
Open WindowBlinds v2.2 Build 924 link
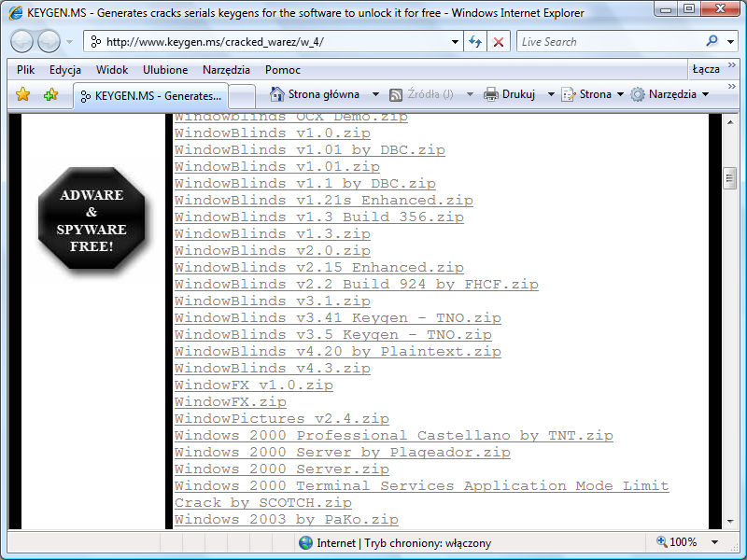click(357, 285)
